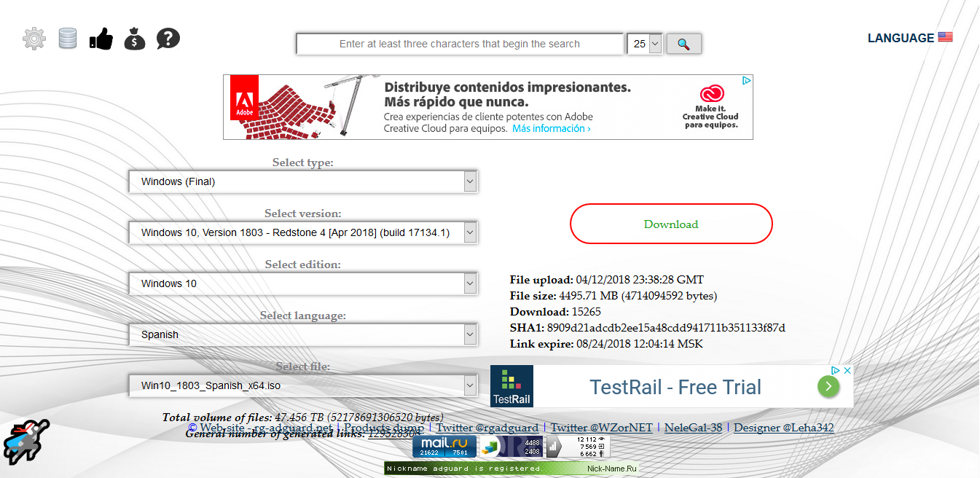Screen dimensions: 980x478
Task: Click the TestRail logo in the ad
Action: click(x=511, y=386)
